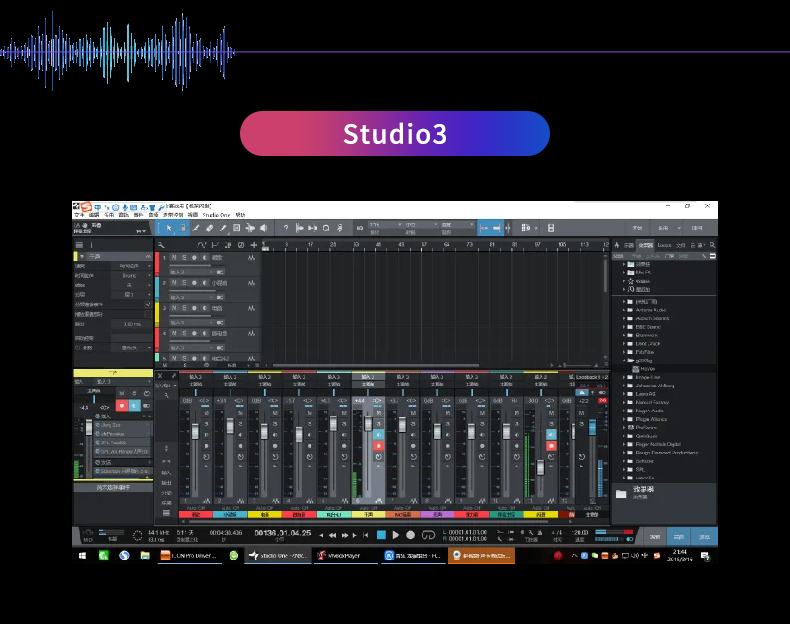
Task: Toggle monitor on track 4
Action: click(x=205, y=333)
